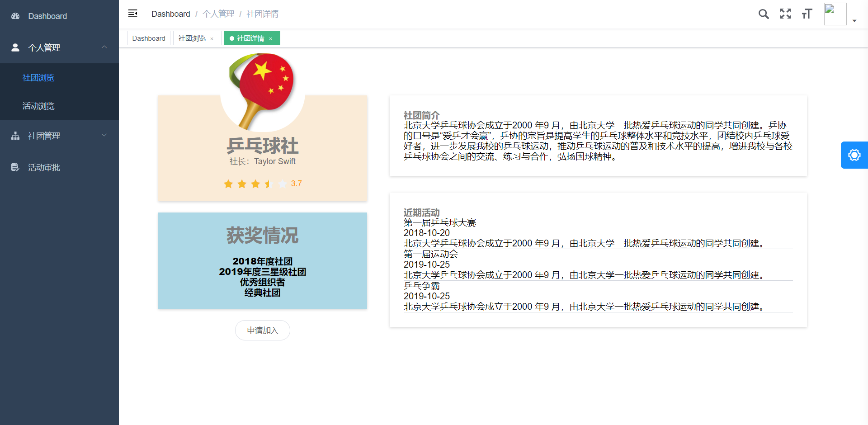This screenshot has height=425, width=868.
Task: Click the Dashboard gauge icon in sidebar
Action: coord(15,16)
